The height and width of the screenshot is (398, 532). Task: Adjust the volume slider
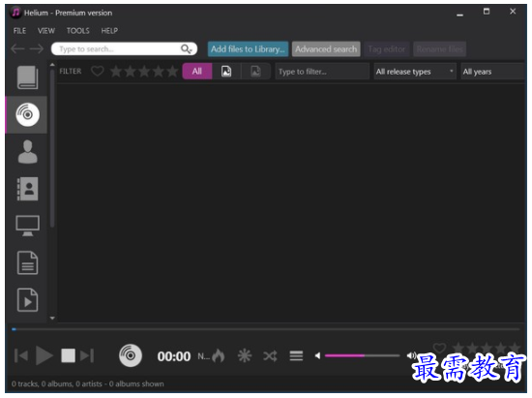362,355
